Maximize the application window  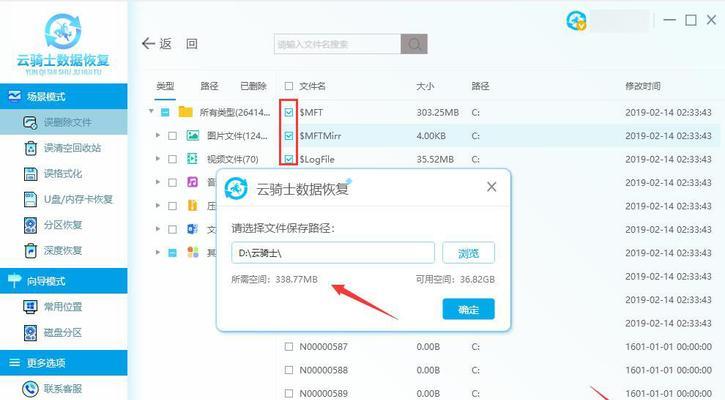[691, 20]
